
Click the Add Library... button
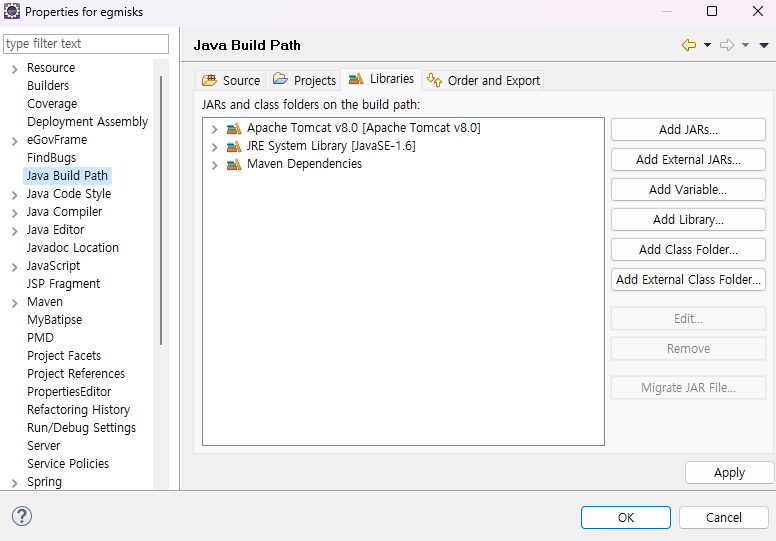click(x=688, y=219)
